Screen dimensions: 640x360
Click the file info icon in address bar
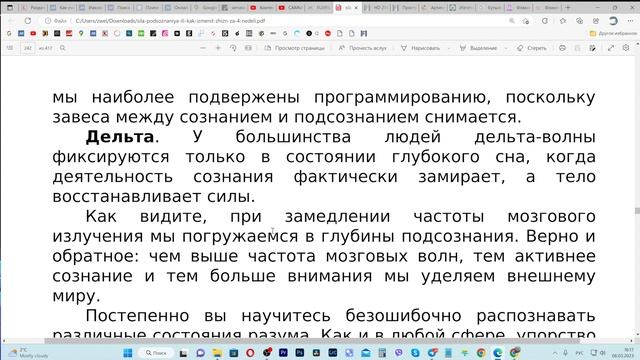pos(48,21)
